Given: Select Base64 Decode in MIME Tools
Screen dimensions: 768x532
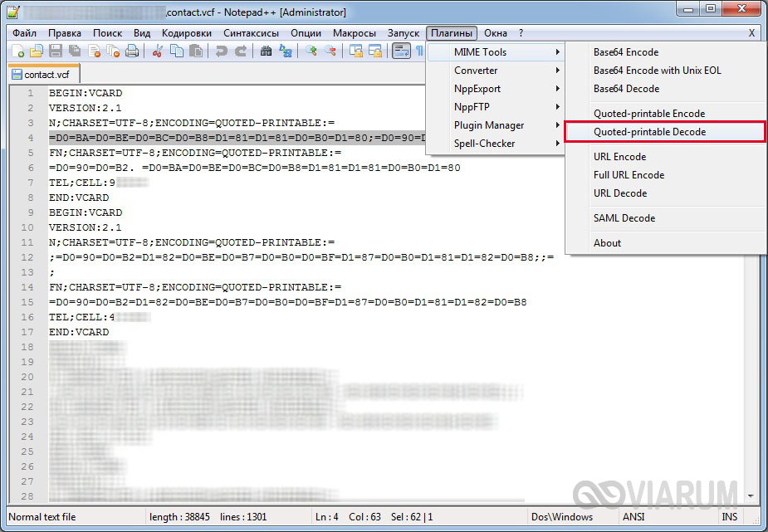Looking at the screenshot, I should pyautogui.click(x=626, y=89).
